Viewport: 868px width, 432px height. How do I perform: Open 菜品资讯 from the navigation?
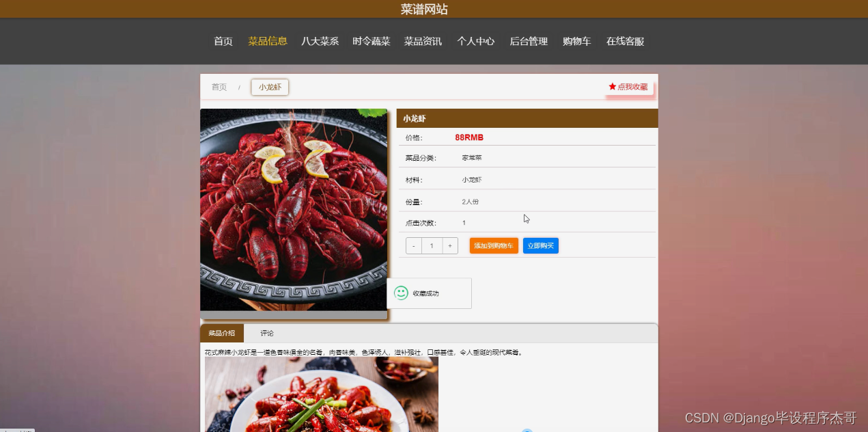[423, 41]
